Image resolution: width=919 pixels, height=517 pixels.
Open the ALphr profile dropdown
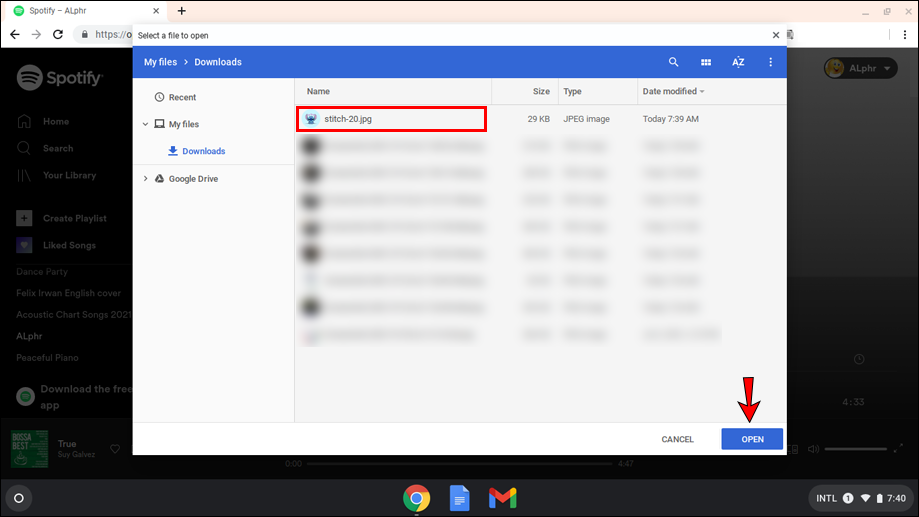point(860,68)
